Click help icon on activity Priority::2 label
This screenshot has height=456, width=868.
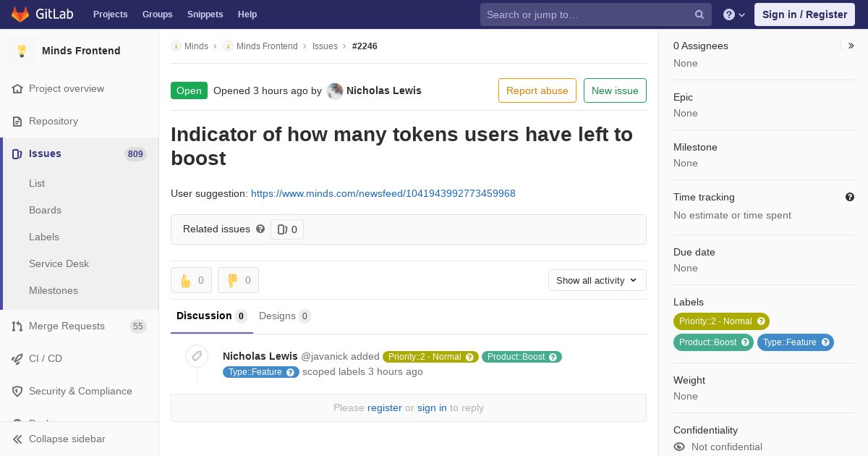coord(470,357)
